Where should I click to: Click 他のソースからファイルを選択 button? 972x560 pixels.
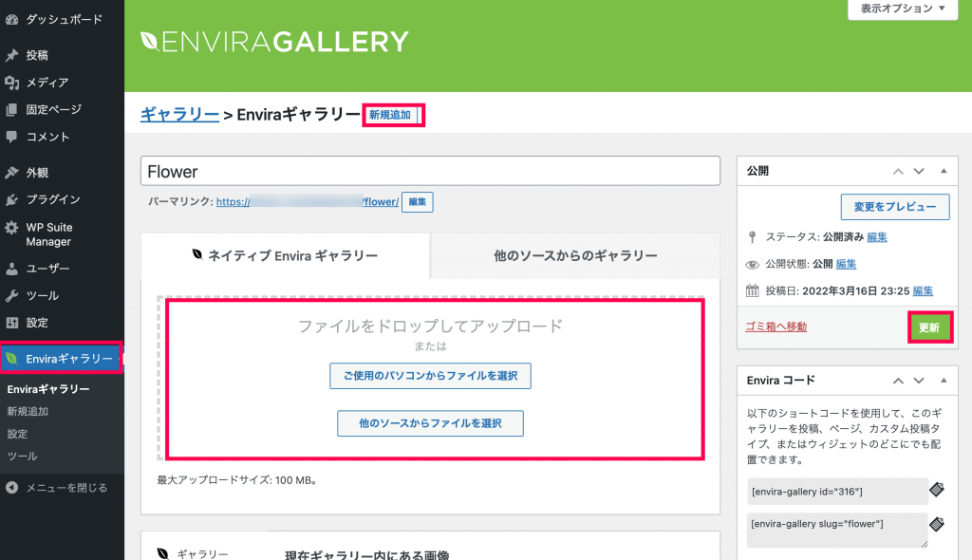pyautogui.click(x=430, y=423)
